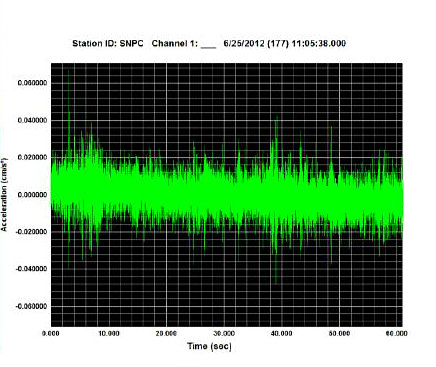
Task: Click the -0.060000 y-axis tick label
Action: tap(31, 306)
